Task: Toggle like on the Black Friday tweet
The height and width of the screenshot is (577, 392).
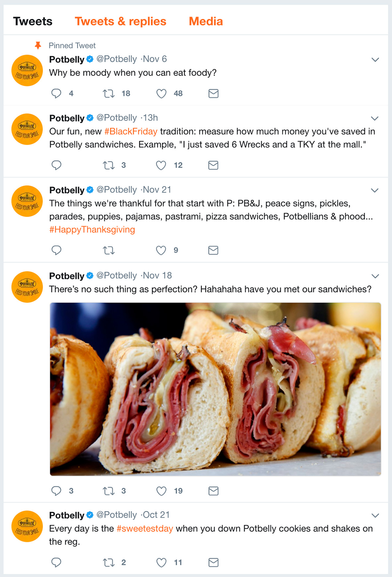Action: [161, 165]
